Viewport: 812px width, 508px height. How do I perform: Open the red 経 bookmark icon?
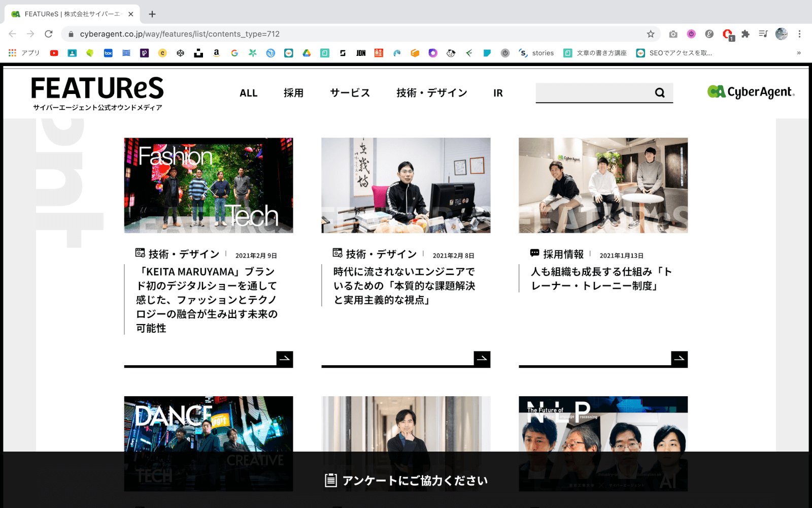tap(379, 53)
